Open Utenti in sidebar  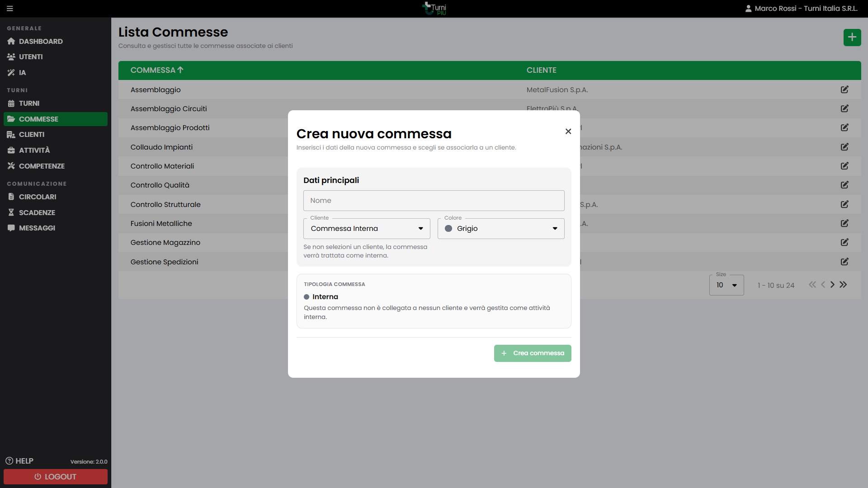(x=56, y=57)
